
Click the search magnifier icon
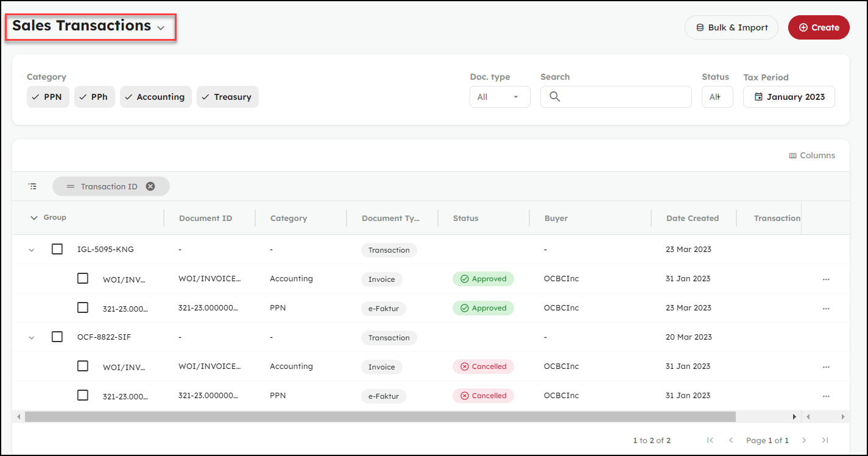tap(554, 97)
